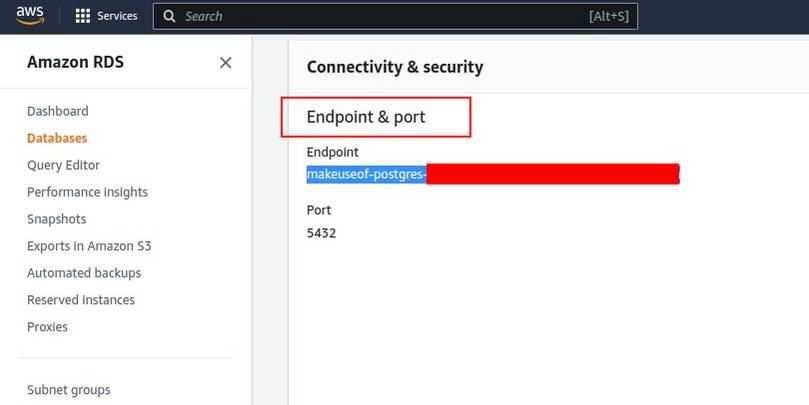The height and width of the screenshot is (405, 809).
Task: Open the Proxies page
Action: click(x=47, y=327)
